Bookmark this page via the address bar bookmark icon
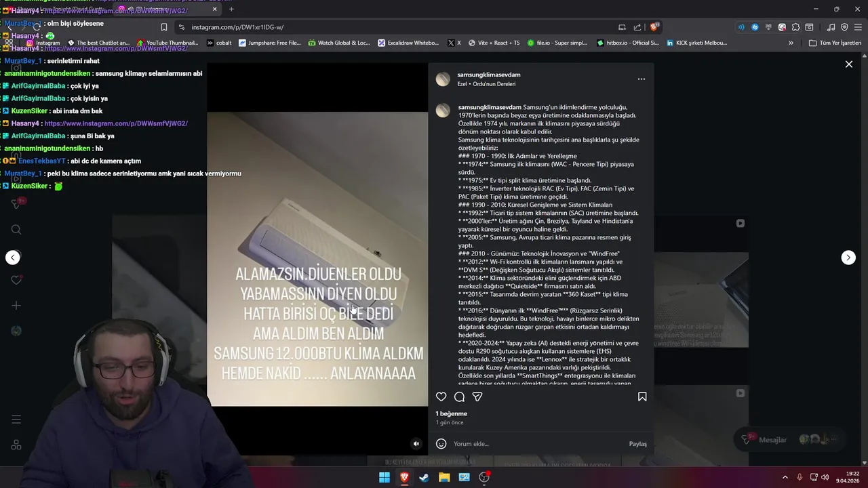The height and width of the screenshot is (488, 868). point(164,27)
